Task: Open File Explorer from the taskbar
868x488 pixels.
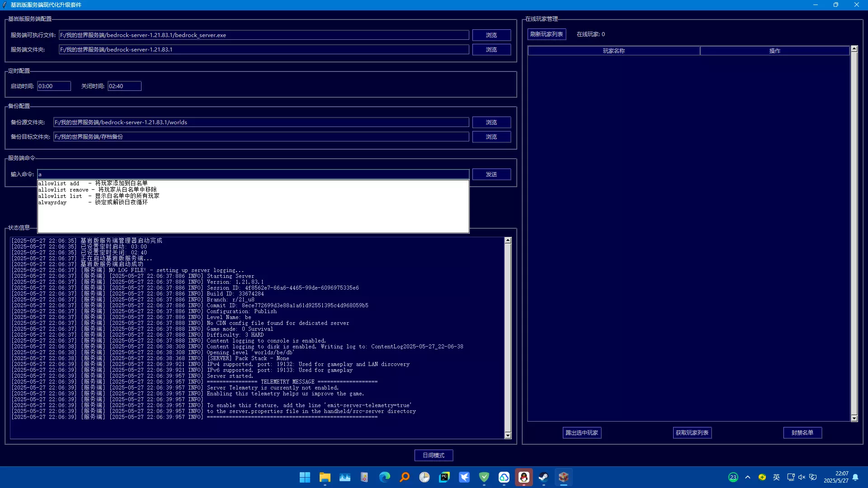Action: (325, 477)
